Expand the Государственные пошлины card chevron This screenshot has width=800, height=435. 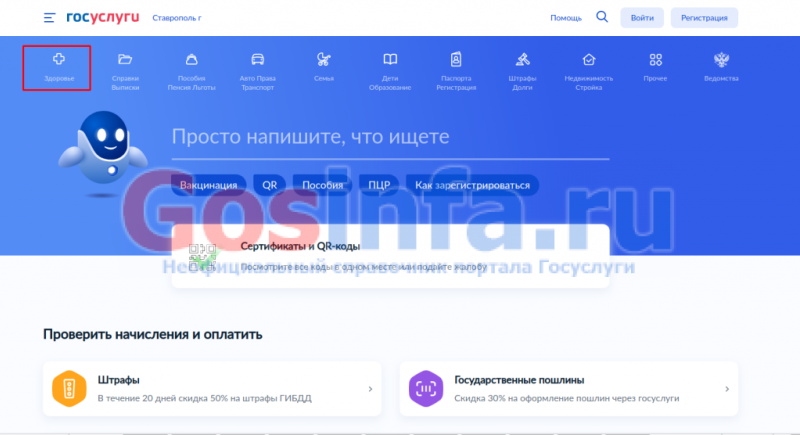[727, 389]
